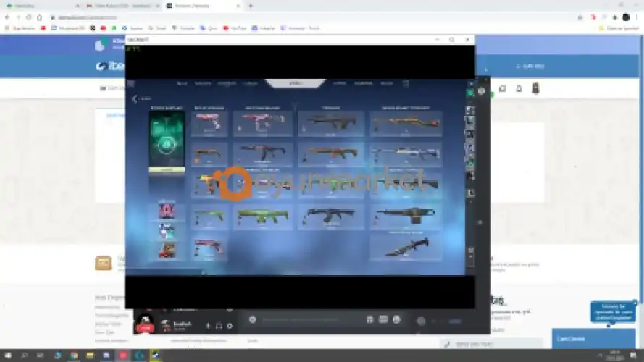Deafen audio with the Discord headphone icon
This screenshot has height=362, width=644.
point(219,326)
